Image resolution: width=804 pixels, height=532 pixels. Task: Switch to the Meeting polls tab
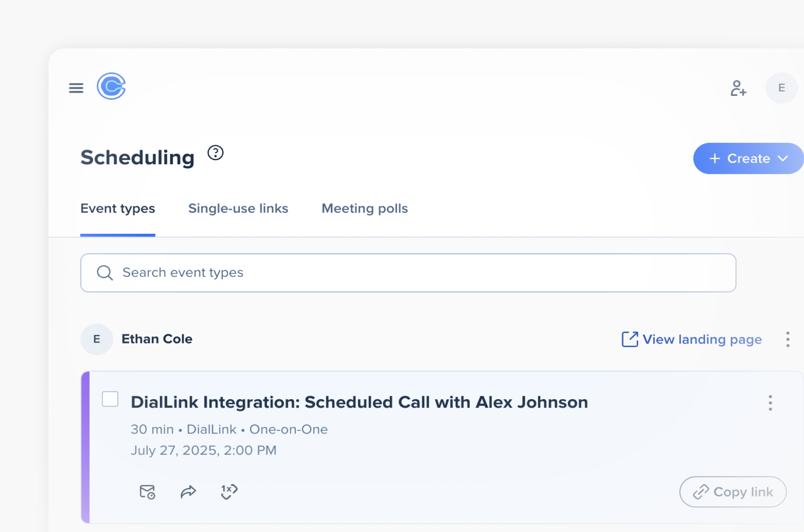tap(364, 209)
